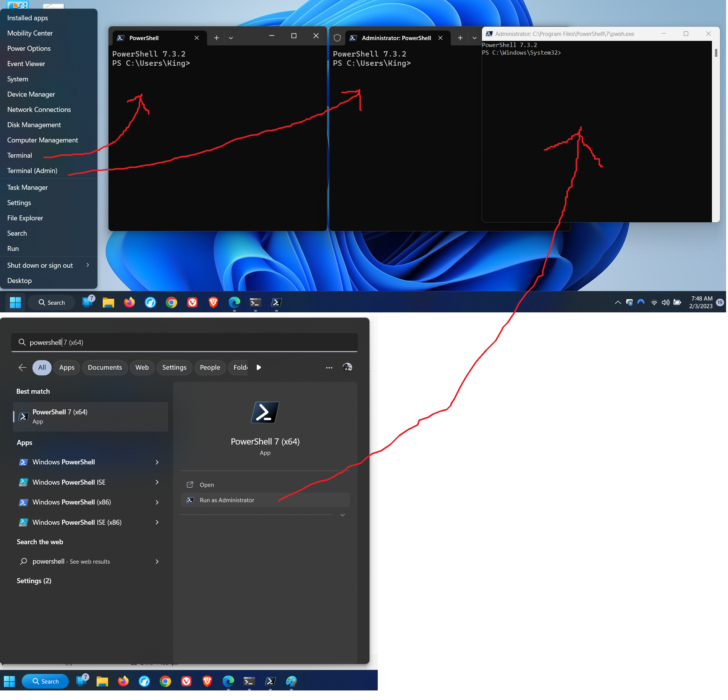
Task: Focus the search input containing powershell
Action: click(x=184, y=342)
